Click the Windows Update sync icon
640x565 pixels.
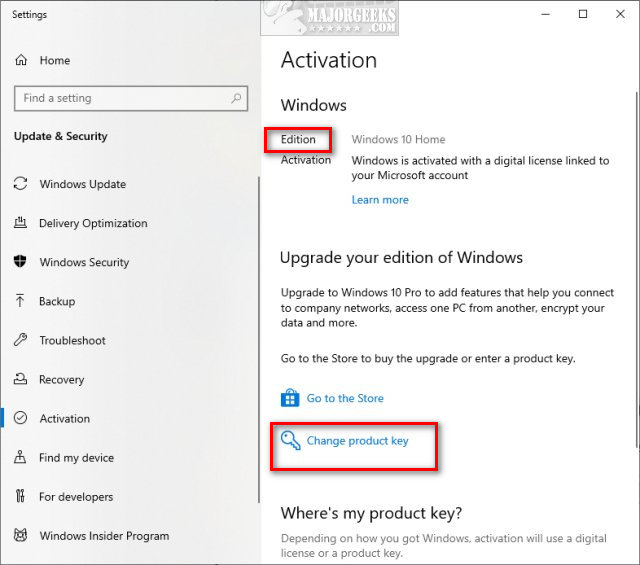coord(20,184)
